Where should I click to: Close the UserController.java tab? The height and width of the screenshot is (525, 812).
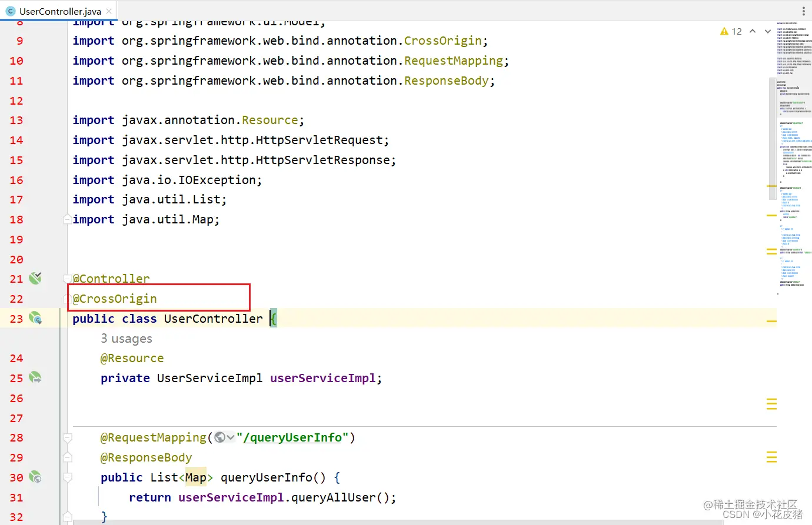point(109,11)
